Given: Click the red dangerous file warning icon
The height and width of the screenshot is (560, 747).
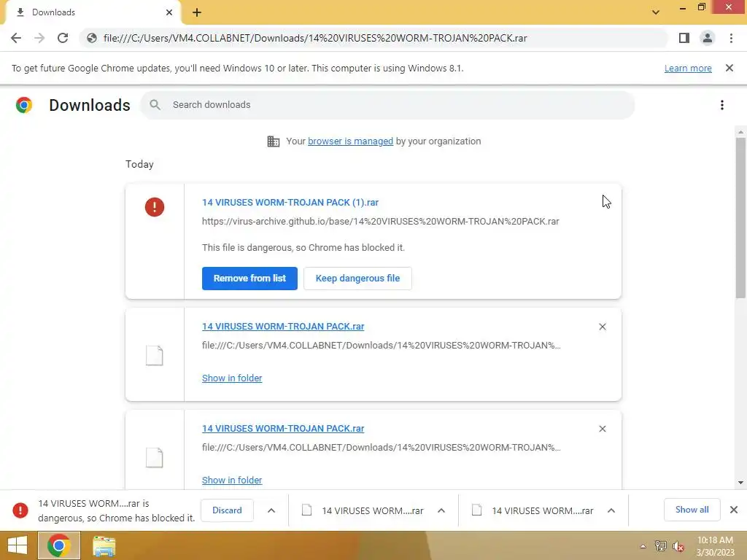Looking at the screenshot, I should coord(155,207).
